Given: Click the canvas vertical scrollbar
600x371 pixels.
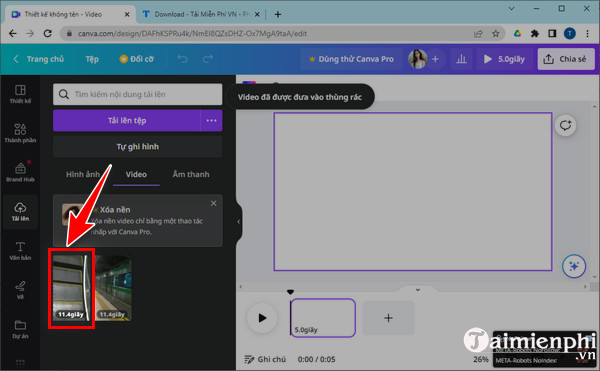Looking at the screenshot, I should click(x=594, y=192).
